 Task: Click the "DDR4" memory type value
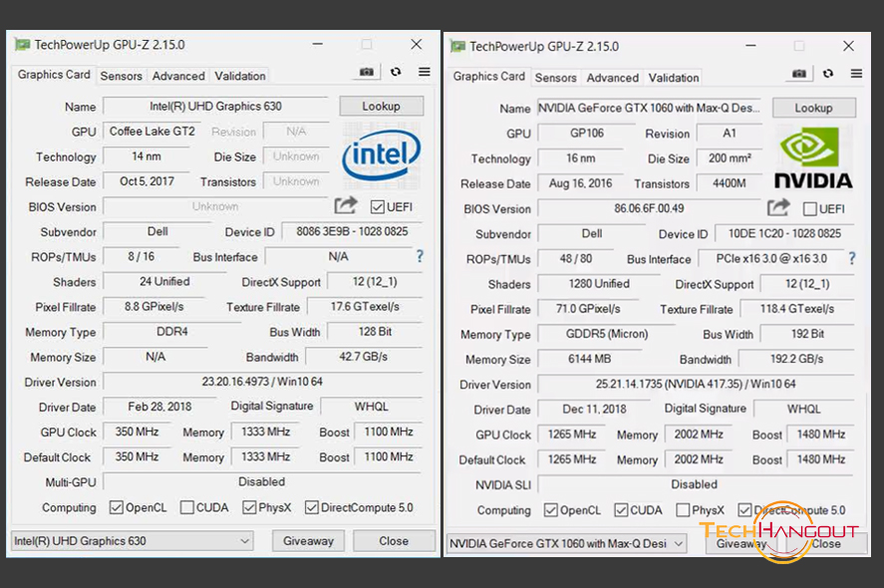[172, 332]
